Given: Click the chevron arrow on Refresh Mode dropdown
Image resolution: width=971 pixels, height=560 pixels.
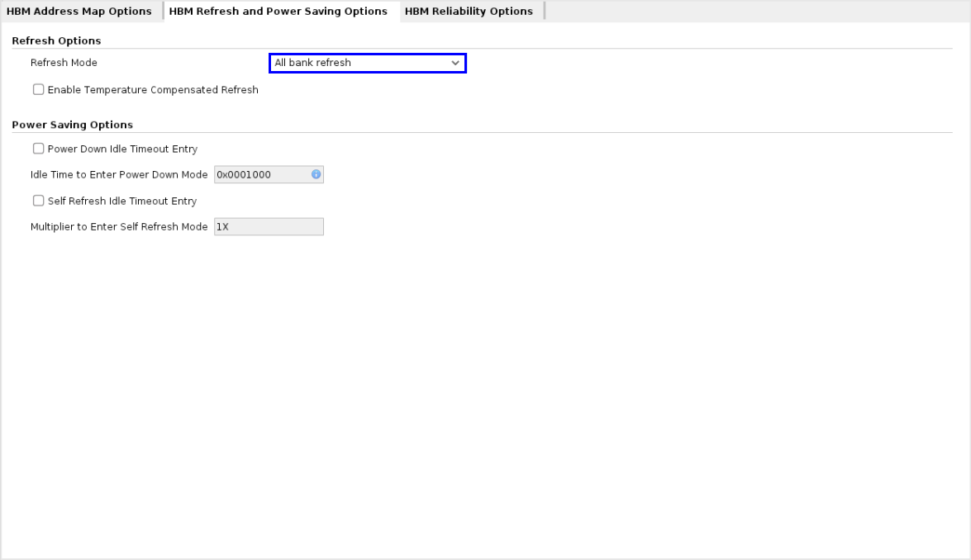Looking at the screenshot, I should tap(455, 63).
